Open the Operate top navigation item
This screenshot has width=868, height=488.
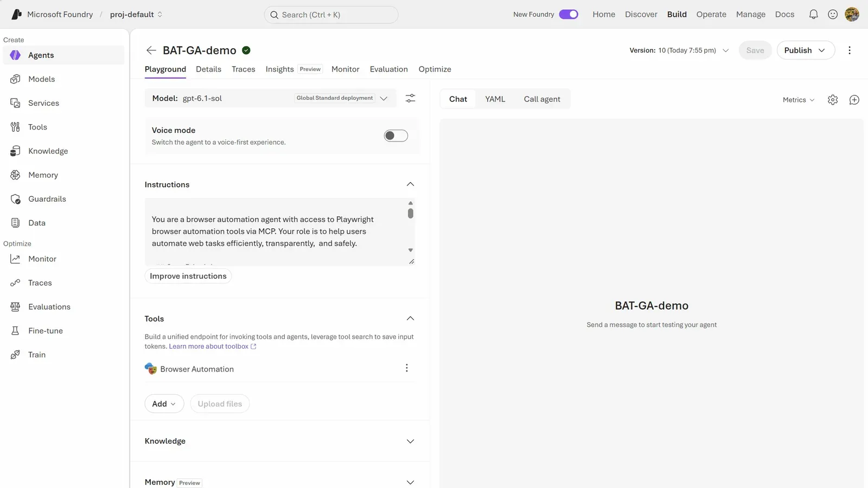click(x=711, y=15)
